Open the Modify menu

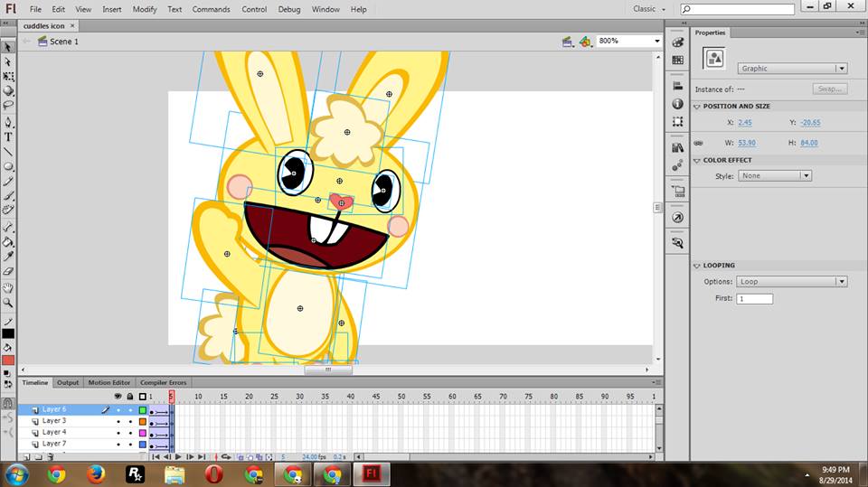pos(145,9)
